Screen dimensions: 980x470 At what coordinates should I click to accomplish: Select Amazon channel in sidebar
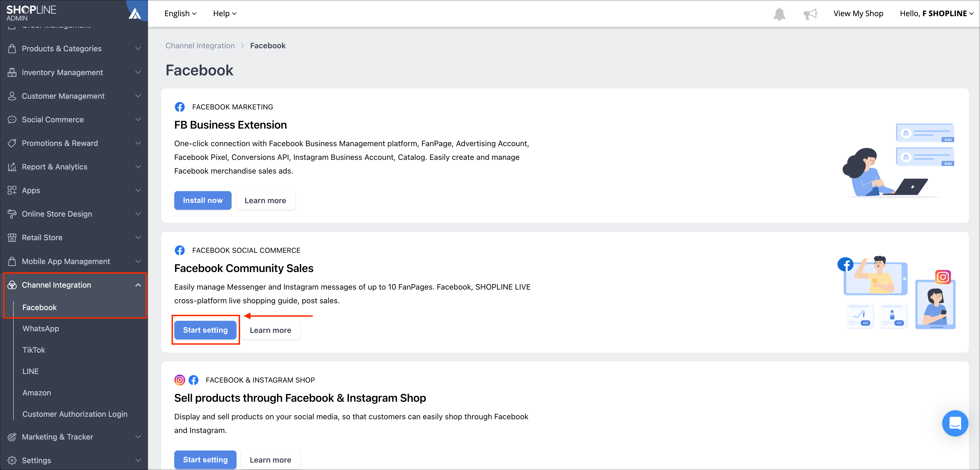tap(36, 393)
